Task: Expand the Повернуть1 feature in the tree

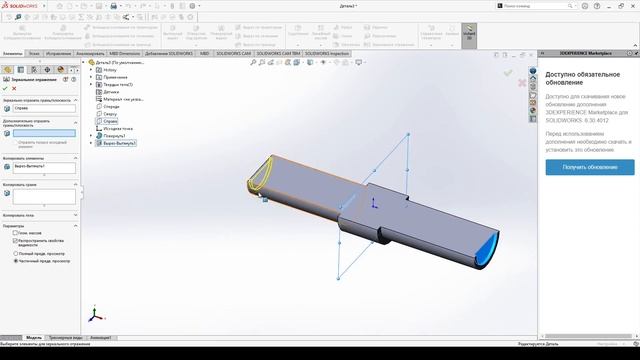Action: coord(91,136)
